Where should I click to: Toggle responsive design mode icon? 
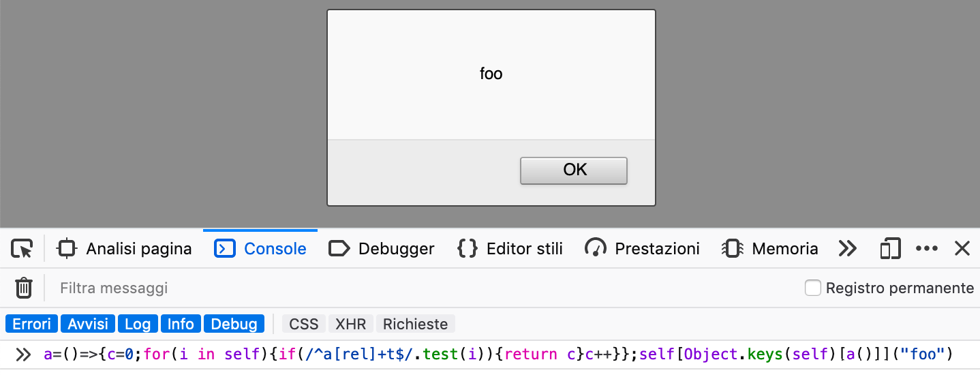890,249
